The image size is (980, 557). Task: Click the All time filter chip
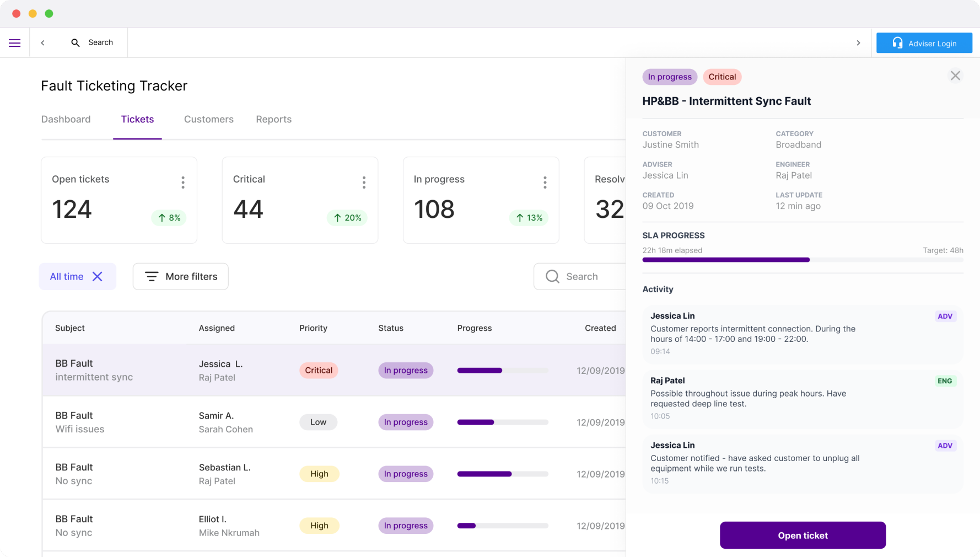(78, 276)
